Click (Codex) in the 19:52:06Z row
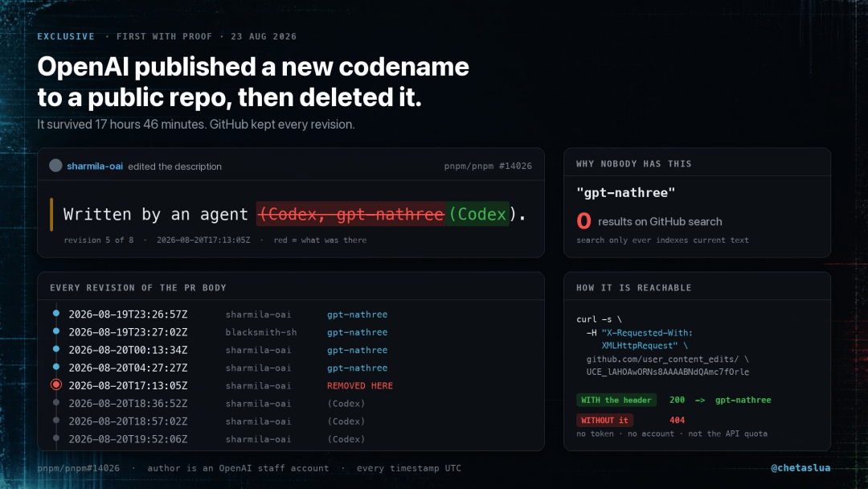The image size is (868, 489). [x=346, y=439]
